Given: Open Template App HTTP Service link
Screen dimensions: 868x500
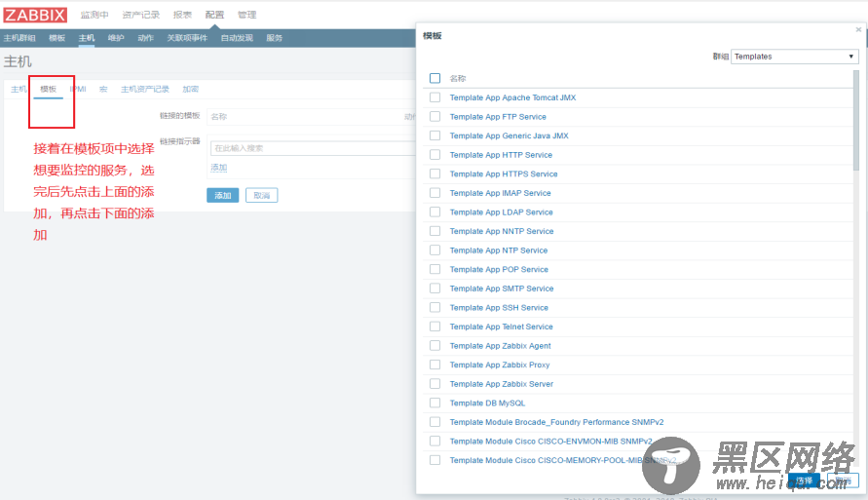Looking at the screenshot, I should click(501, 155).
